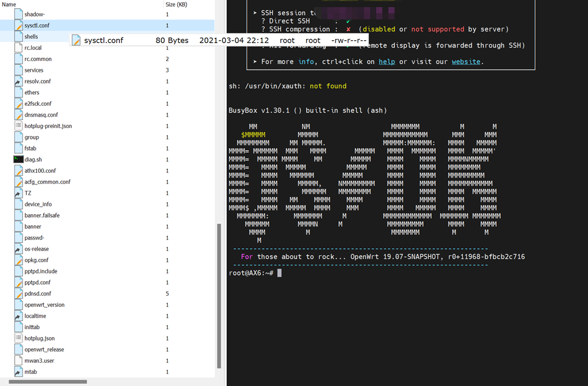Select the inittab file name
Image resolution: width=588 pixels, height=386 pixels.
click(32, 327)
